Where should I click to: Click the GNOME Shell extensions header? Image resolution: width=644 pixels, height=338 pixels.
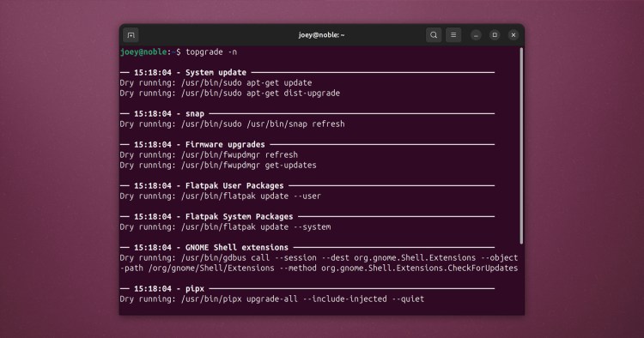click(237, 248)
